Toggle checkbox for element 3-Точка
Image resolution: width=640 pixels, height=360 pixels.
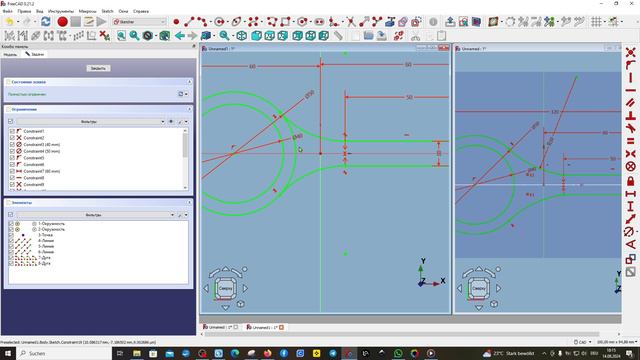pos(11,235)
